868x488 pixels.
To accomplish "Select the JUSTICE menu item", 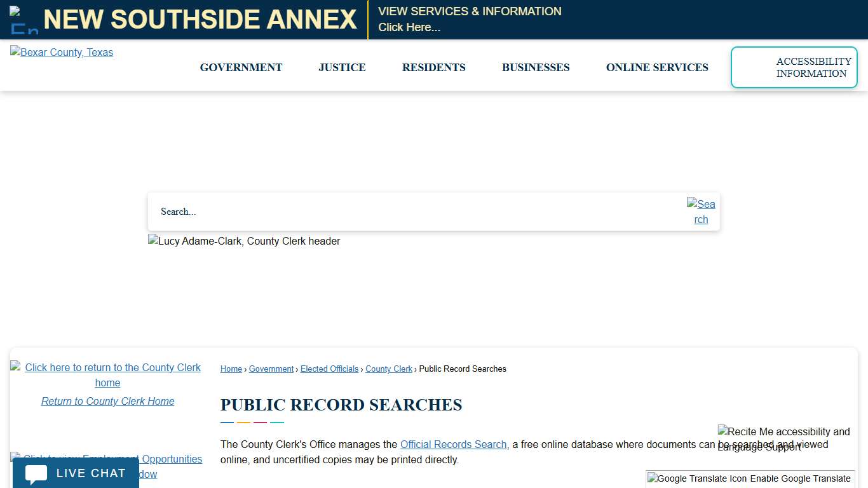I will [x=342, y=67].
